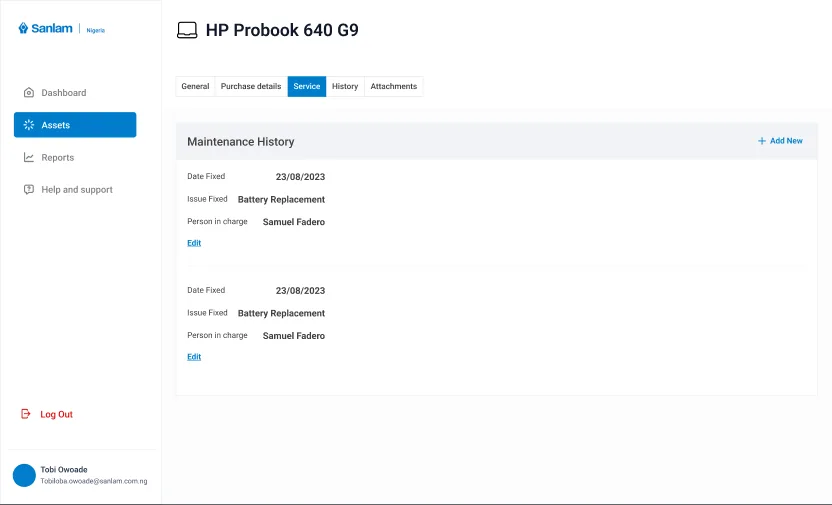Click the Sanlam logo

tap(46, 28)
